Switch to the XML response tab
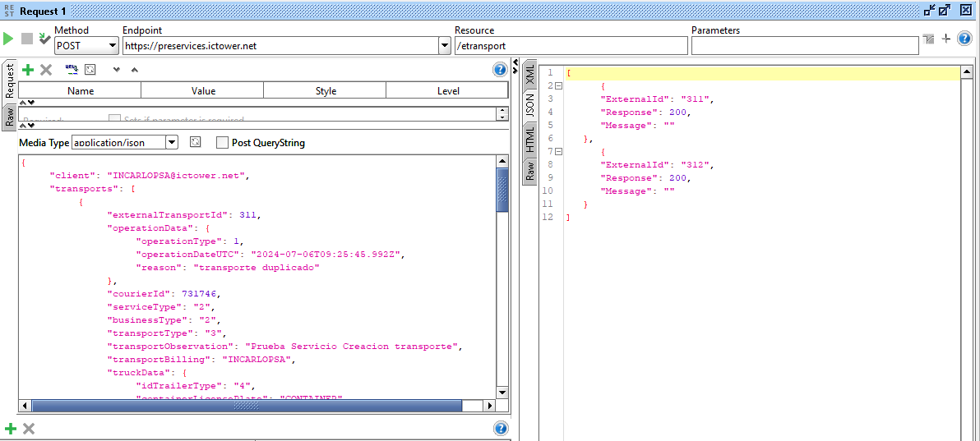 (x=529, y=74)
